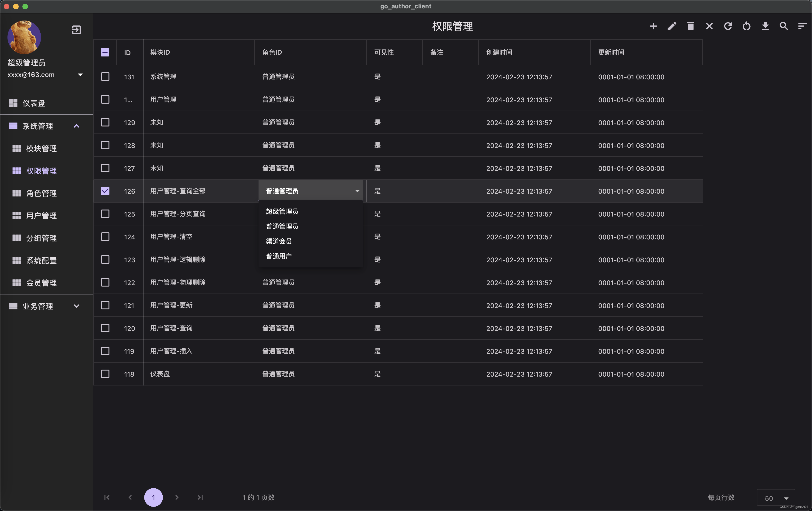Refresh the permission table
This screenshot has height=511, width=812.
728,26
